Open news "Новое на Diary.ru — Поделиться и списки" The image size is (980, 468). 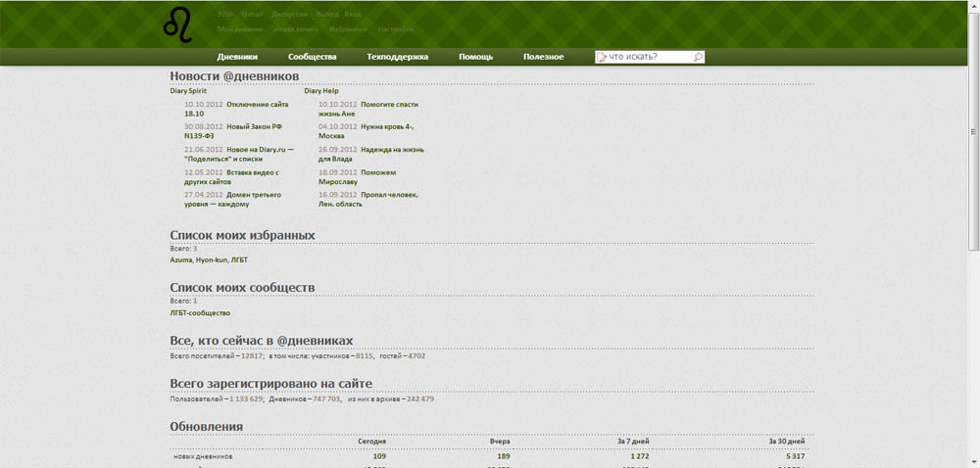[239, 154]
